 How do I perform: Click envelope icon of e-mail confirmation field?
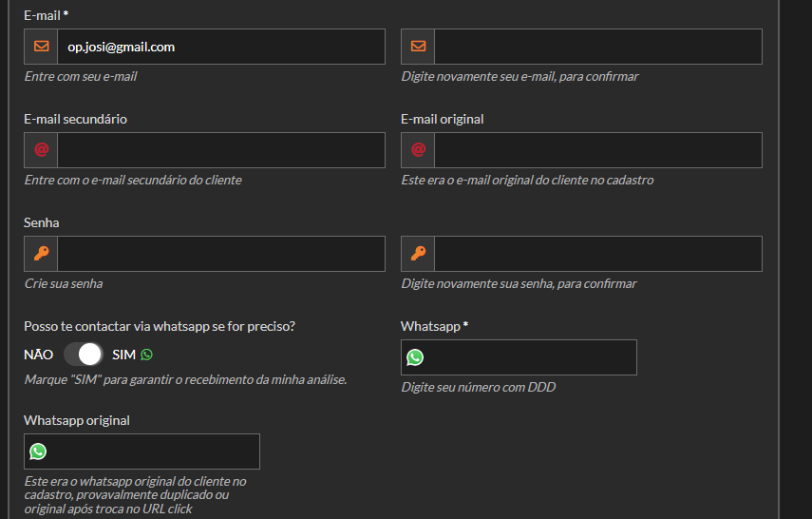418,47
